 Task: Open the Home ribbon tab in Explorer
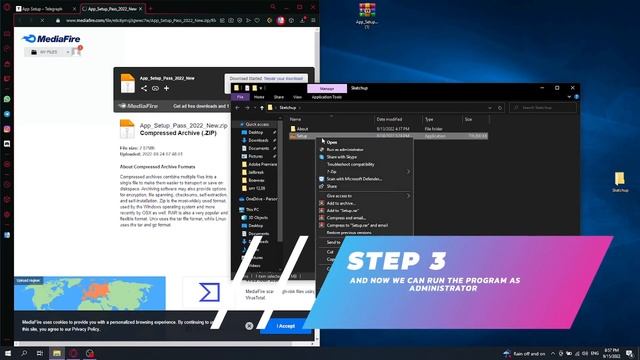pos(259,97)
